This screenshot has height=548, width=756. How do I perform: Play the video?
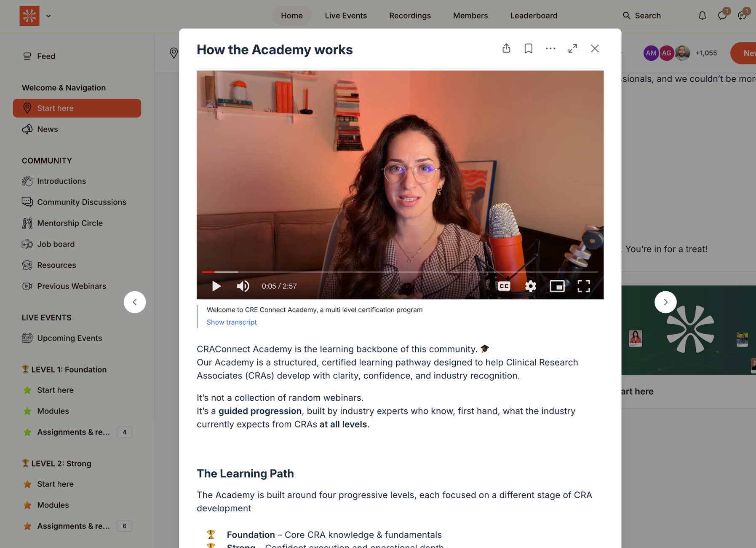216,286
